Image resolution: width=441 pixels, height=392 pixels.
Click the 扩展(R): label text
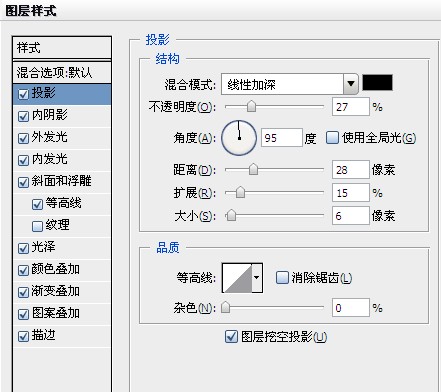tap(195, 193)
